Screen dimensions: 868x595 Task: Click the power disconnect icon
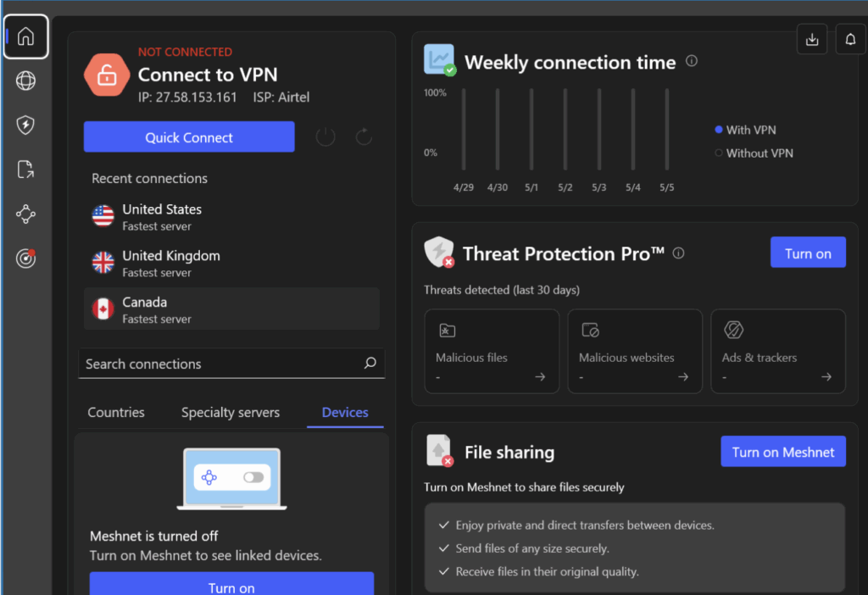[325, 136]
